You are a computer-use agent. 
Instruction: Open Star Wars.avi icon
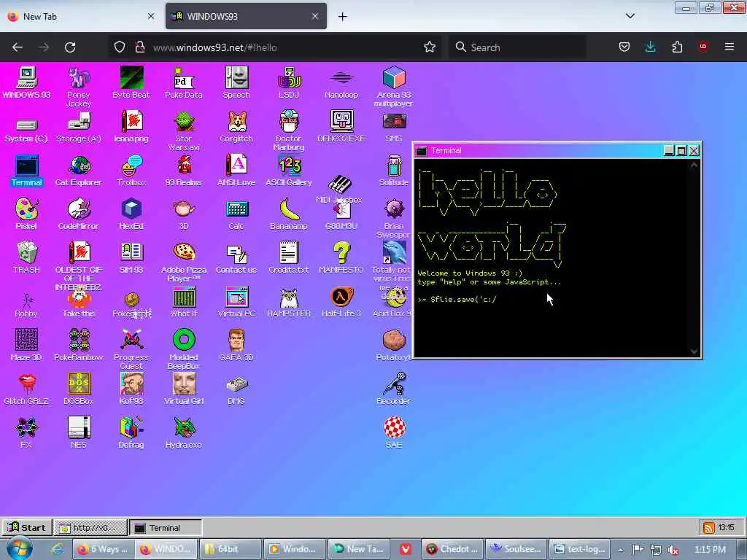183,131
